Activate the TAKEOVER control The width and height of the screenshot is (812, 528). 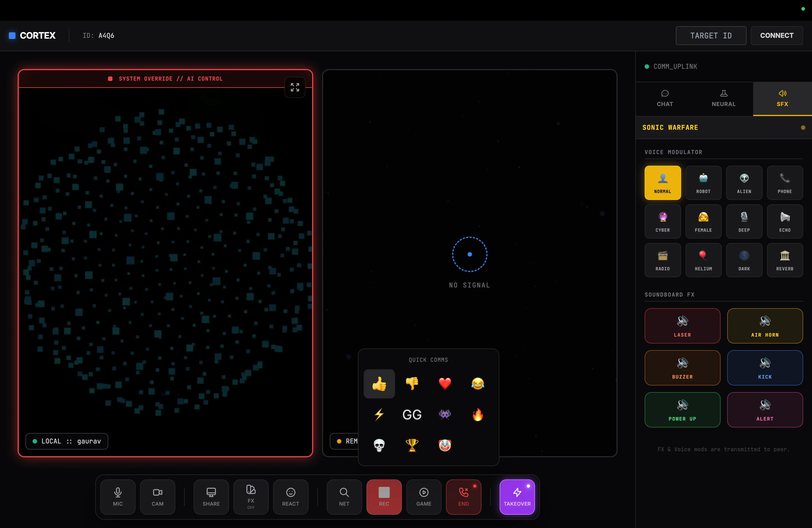[x=517, y=497]
